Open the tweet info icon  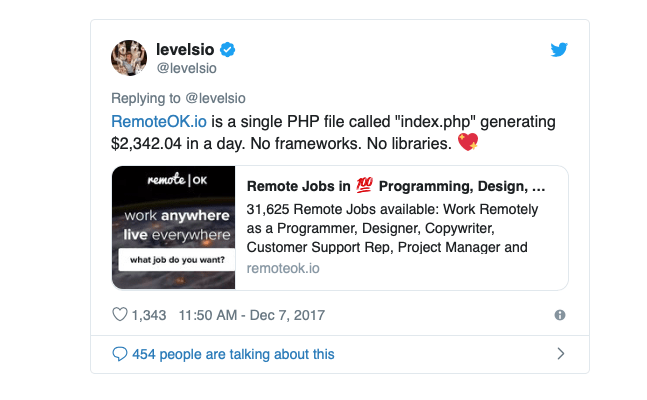tap(560, 315)
